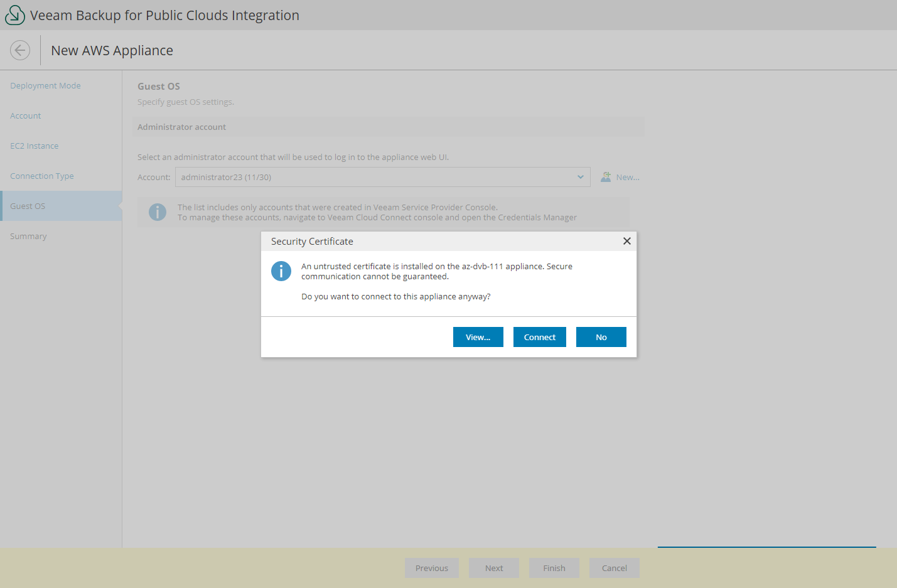This screenshot has height=588, width=897.
Task: Open the Summary step in the sidebar
Action: [x=28, y=236]
